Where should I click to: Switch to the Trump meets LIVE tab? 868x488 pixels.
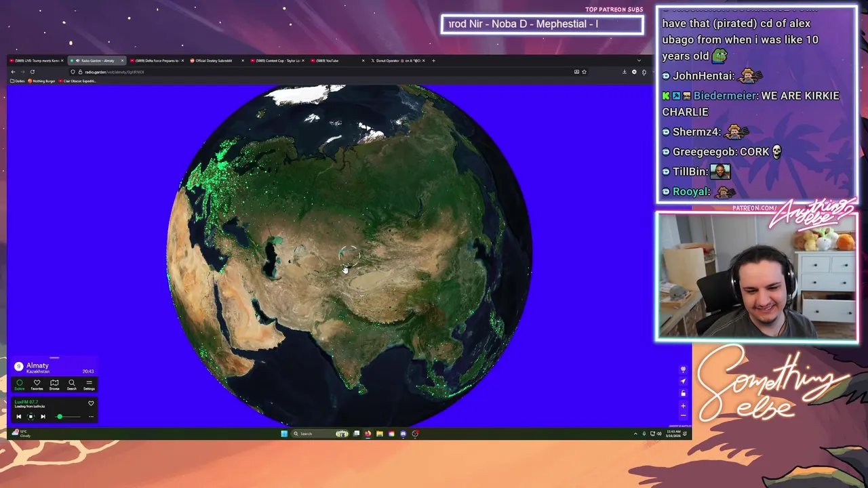tap(37, 60)
